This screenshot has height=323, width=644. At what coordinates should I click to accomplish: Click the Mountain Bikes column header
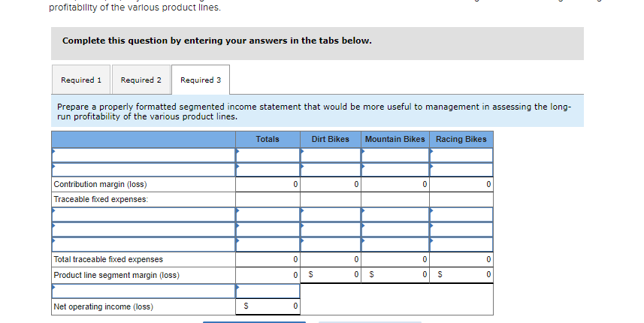pos(395,139)
